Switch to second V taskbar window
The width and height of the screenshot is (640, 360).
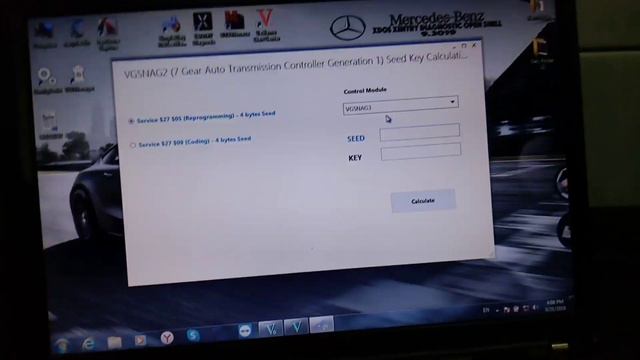coord(296,326)
